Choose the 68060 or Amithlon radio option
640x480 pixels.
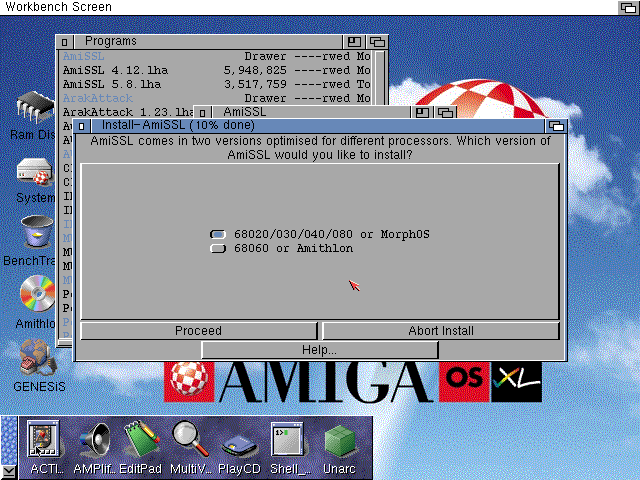pos(218,248)
